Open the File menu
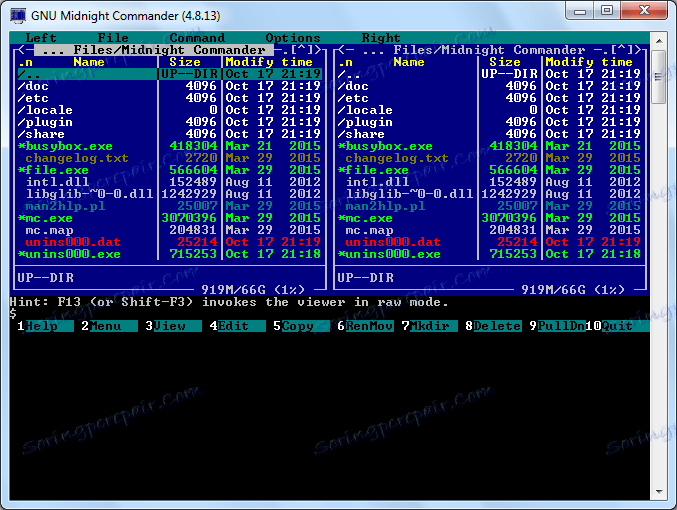This screenshot has height=510, width=677. 113,38
